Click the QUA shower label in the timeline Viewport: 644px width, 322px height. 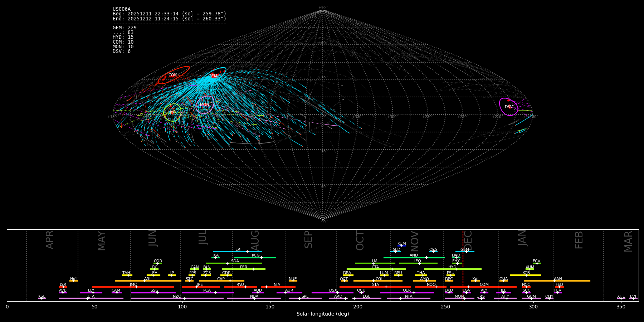pyautogui.click(x=503, y=279)
